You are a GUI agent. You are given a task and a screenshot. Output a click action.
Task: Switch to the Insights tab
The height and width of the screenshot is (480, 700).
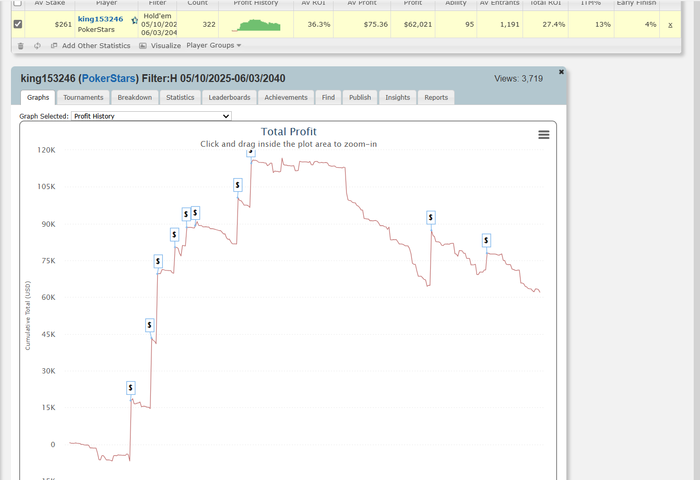[x=397, y=97]
